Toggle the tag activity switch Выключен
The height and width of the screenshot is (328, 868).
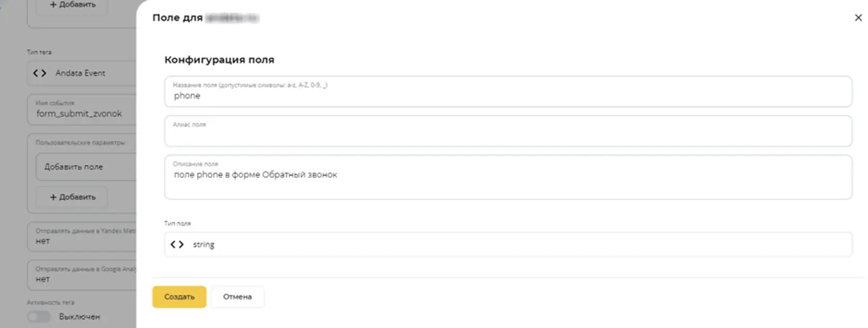pyautogui.click(x=39, y=317)
